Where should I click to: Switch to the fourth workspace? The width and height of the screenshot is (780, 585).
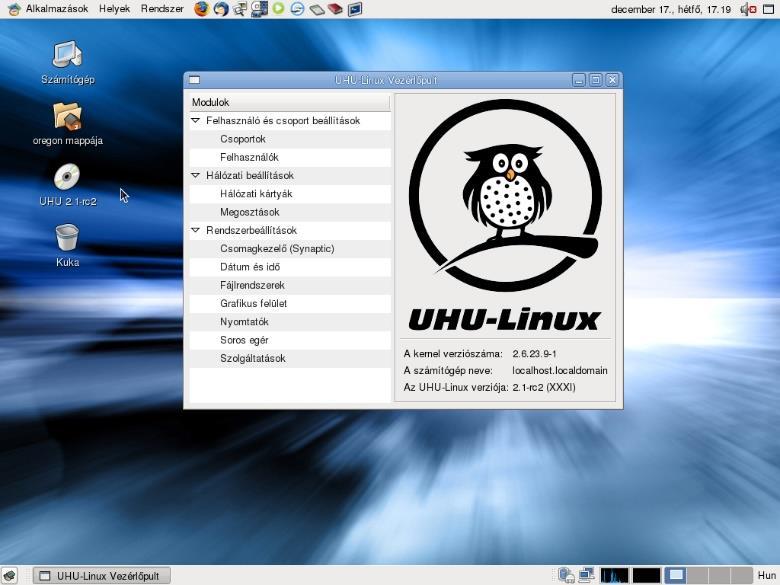(742, 576)
